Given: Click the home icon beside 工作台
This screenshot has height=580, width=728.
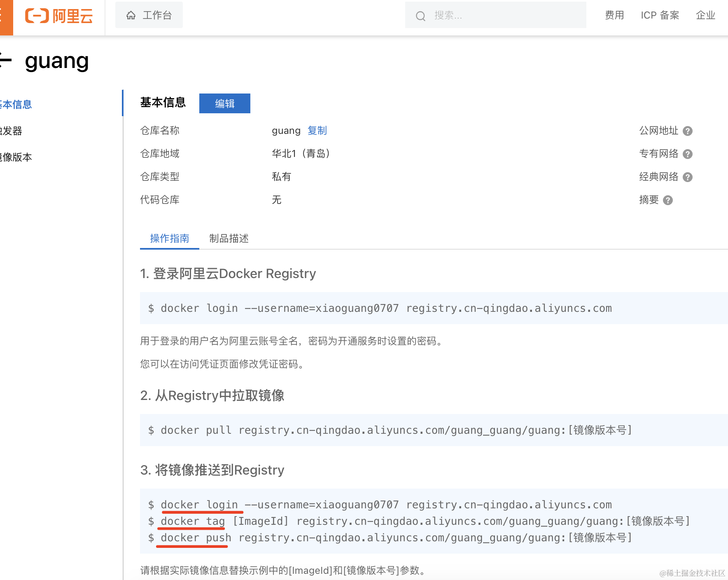Looking at the screenshot, I should pyautogui.click(x=131, y=15).
